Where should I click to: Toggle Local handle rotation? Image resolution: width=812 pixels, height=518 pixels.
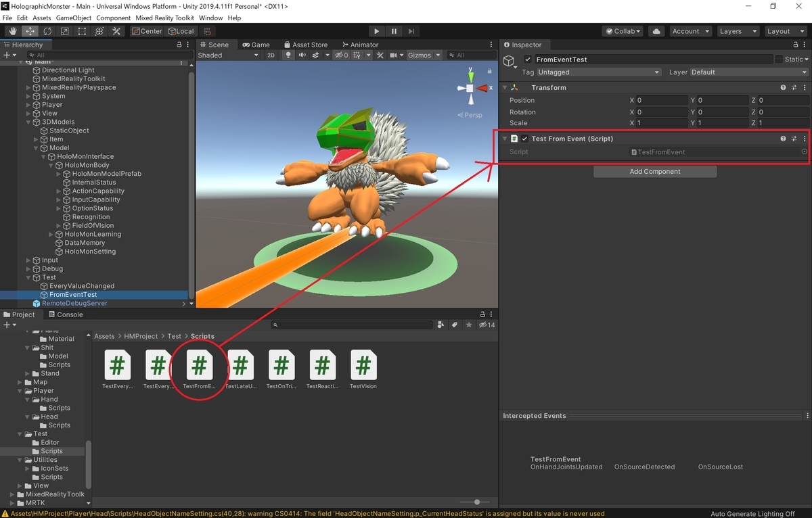click(180, 31)
